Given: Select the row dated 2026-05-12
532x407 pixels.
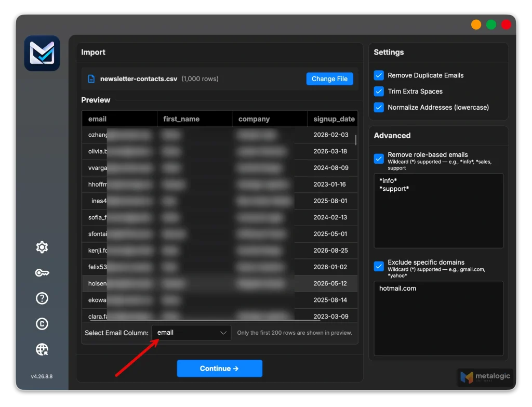Looking at the screenshot, I should [220, 283].
